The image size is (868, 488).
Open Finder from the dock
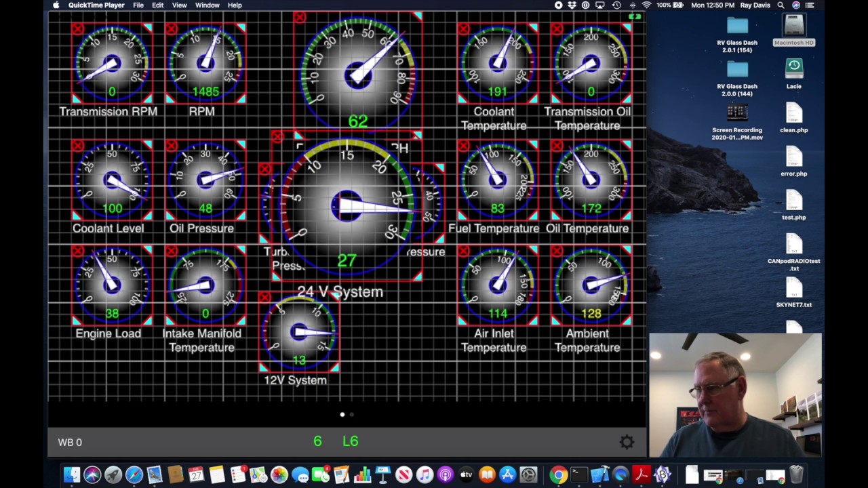[x=71, y=474]
